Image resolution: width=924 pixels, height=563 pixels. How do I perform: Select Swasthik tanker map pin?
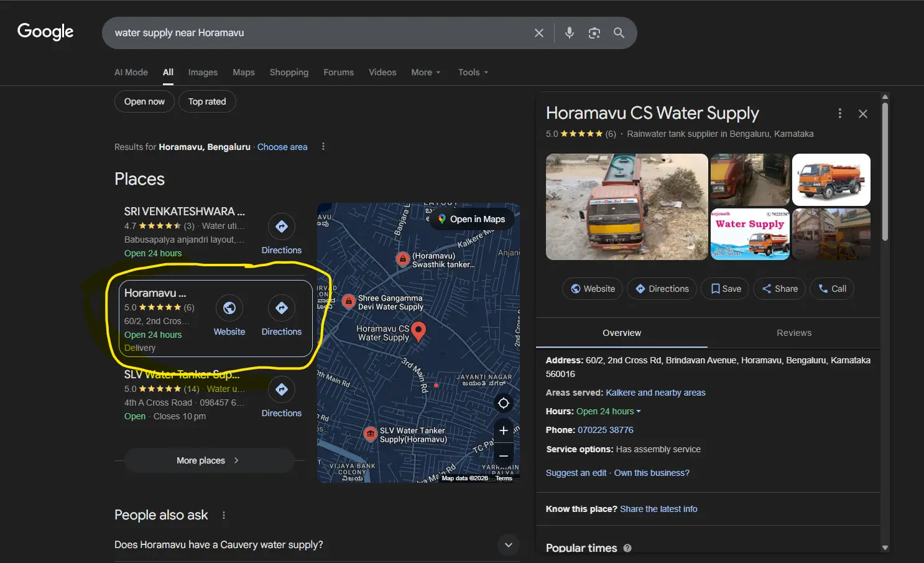[x=403, y=259]
